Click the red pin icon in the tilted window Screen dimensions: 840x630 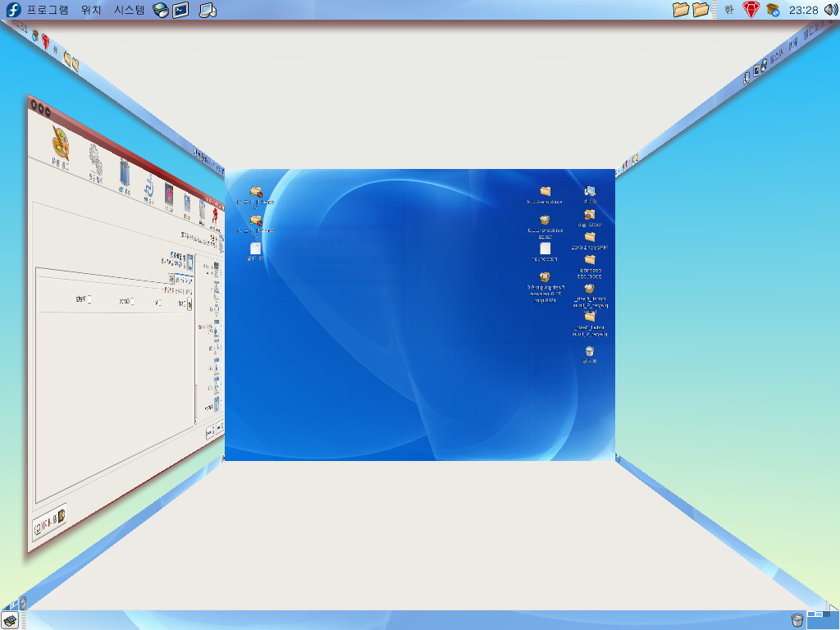(215, 217)
